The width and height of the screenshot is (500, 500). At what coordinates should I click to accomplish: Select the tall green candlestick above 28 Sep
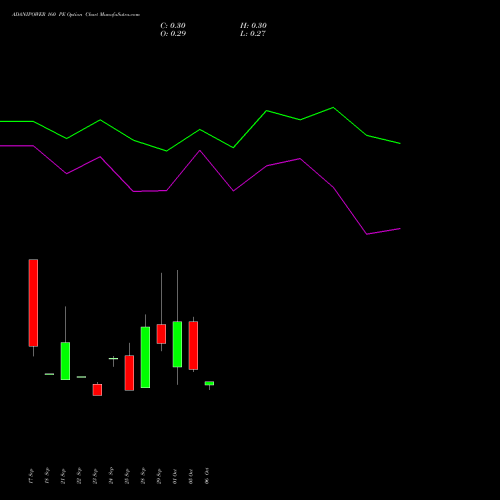(x=145, y=357)
